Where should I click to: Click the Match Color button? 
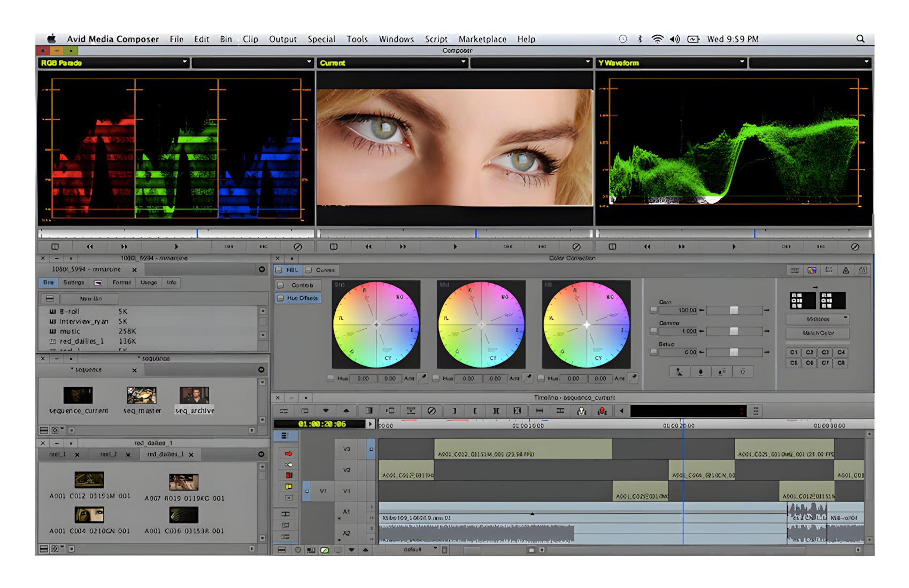pos(818,332)
